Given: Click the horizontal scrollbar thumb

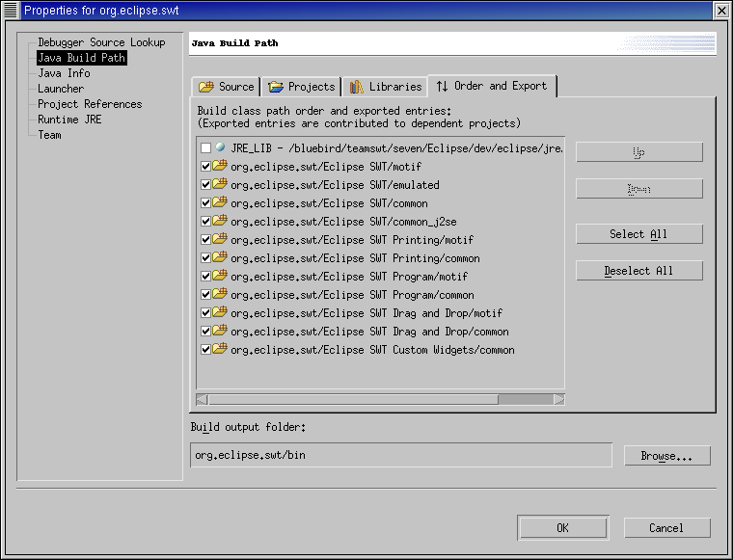Looking at the screenshot, I should coord(353,399).
